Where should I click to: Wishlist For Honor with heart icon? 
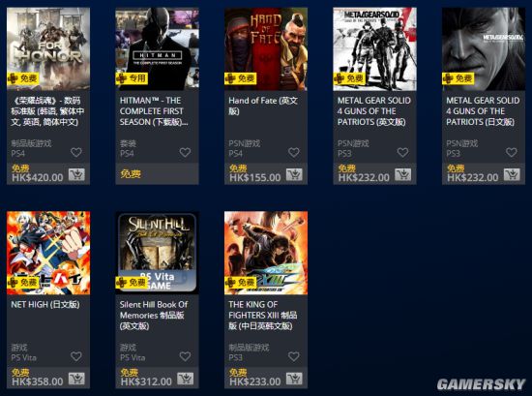[76, 152]
